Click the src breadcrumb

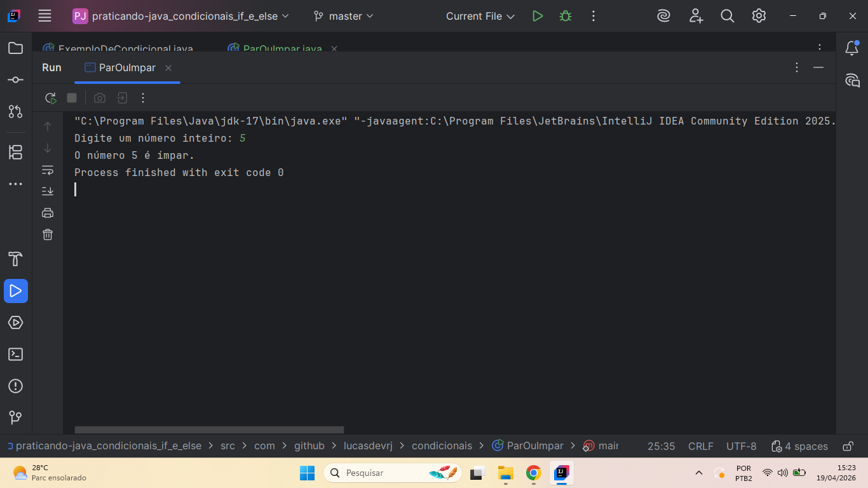(x=227, y=446)
